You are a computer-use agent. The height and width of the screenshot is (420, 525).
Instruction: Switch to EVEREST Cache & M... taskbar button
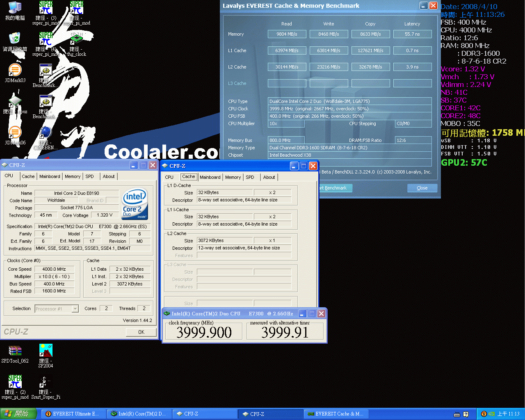click(x=336, y=414)
